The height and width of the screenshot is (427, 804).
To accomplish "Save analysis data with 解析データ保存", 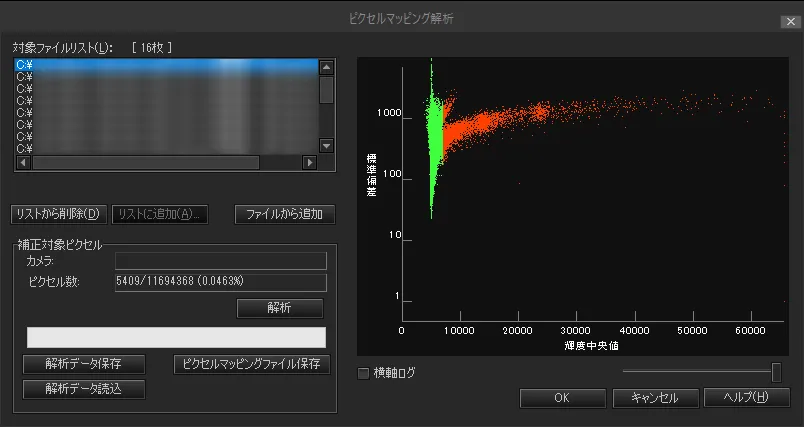I will tap(84, 364).
